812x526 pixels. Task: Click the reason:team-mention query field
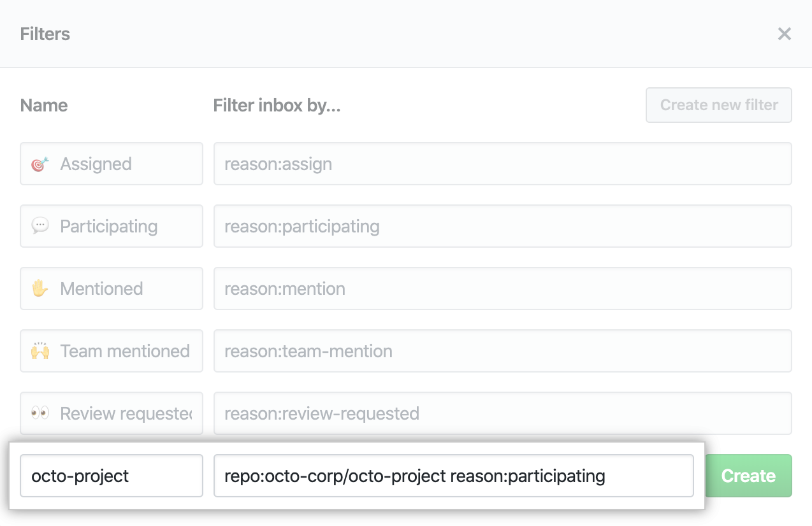pos(502,351)
